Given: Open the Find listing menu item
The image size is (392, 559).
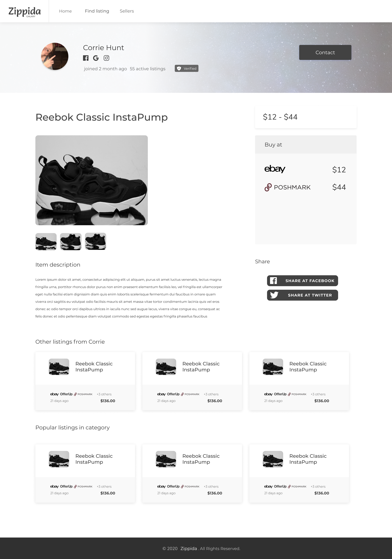Looking at the screenshot, I should [x=97, y=11].
